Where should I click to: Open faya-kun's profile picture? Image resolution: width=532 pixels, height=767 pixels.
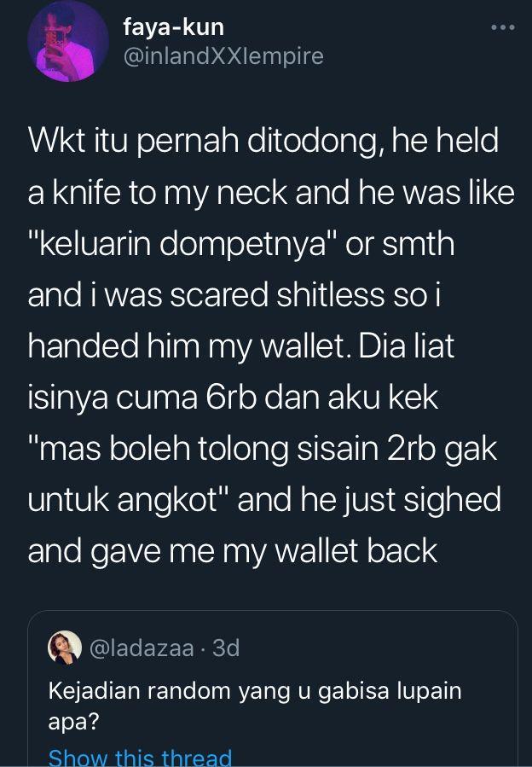click(67, 41)
